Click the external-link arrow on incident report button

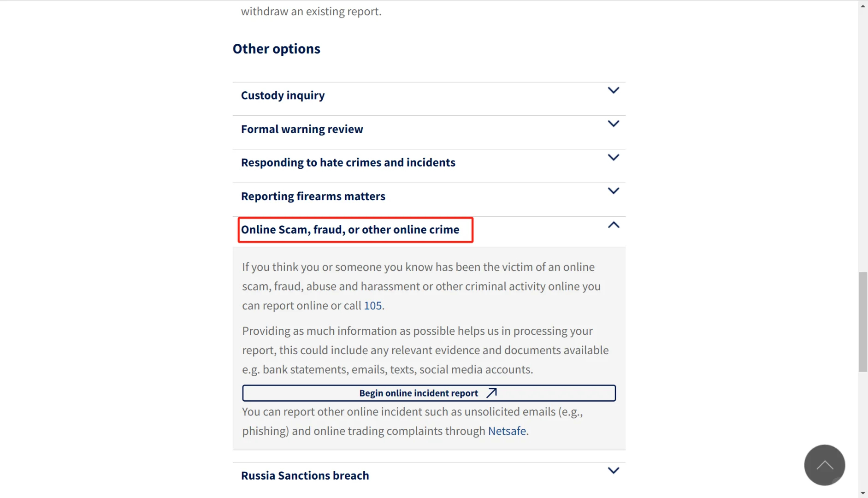(x=492, y=393)
